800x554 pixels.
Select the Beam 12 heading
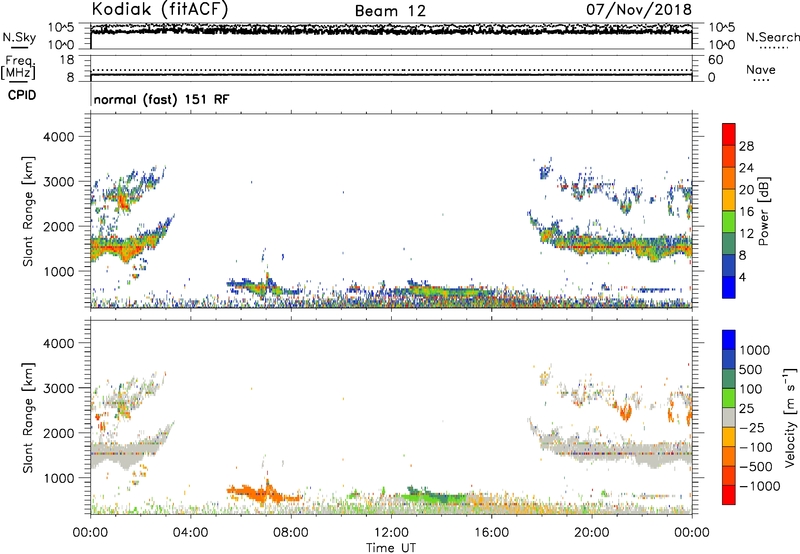point(390,11)
